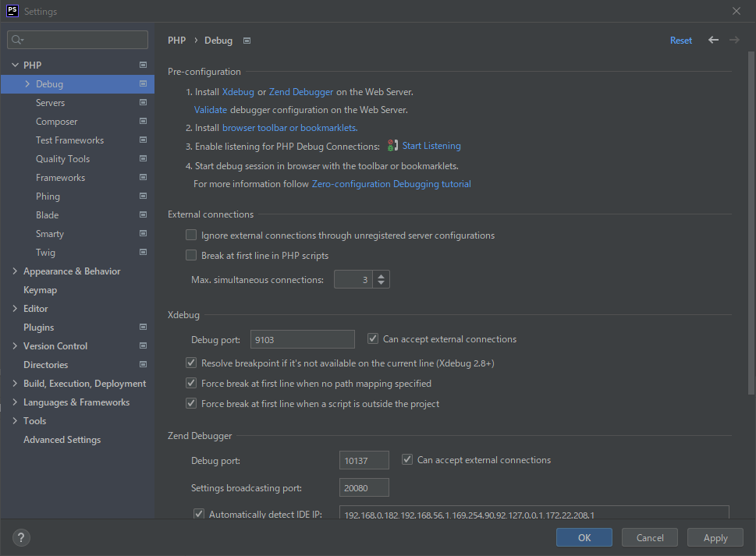Click project-level icon beside Composer
This screenshot has height=556, width=756.
(x=143, y=122)
